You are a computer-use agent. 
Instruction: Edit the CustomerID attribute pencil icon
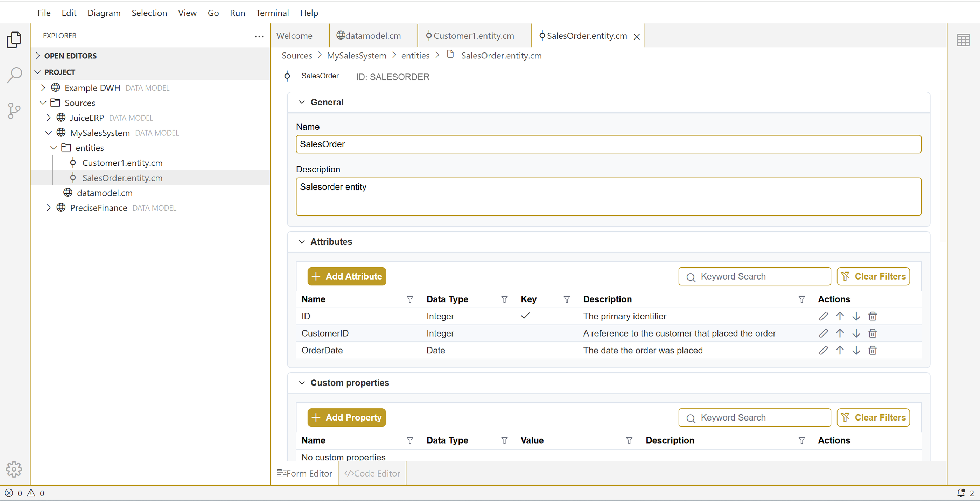pyautogui.click(x=823, y=333)
